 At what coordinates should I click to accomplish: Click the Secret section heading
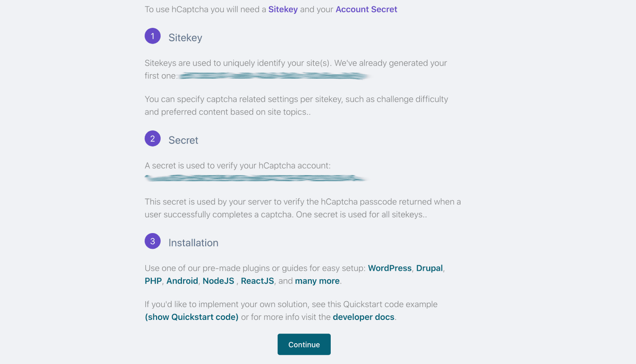click(183, 140)
